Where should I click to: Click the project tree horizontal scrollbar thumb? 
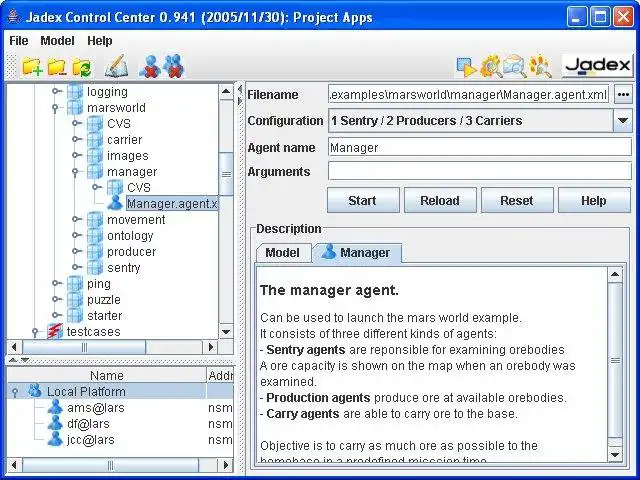coord(84,347)
